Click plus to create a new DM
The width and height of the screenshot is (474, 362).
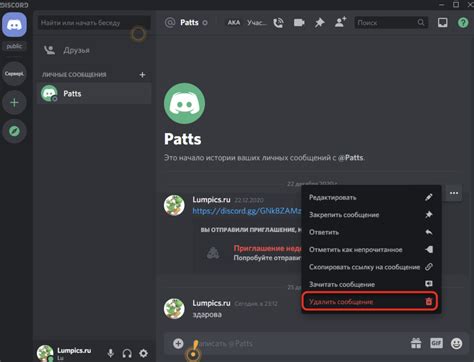click(x=142, y=75)
